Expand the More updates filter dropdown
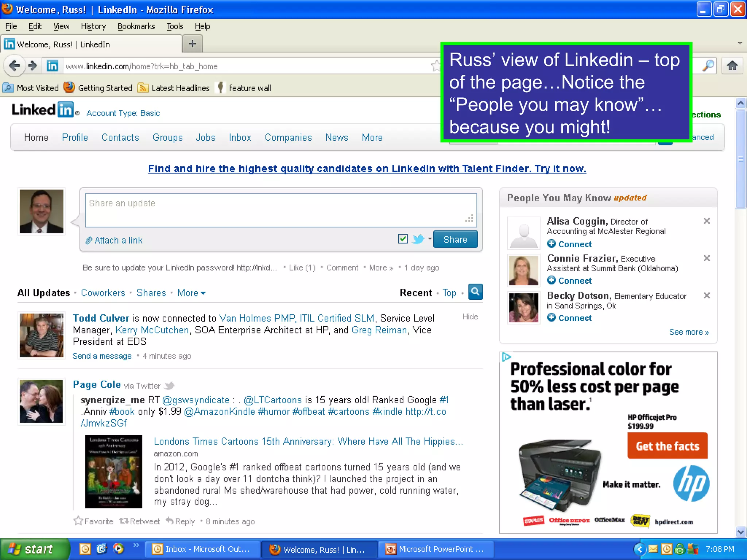 coord(191,293)
